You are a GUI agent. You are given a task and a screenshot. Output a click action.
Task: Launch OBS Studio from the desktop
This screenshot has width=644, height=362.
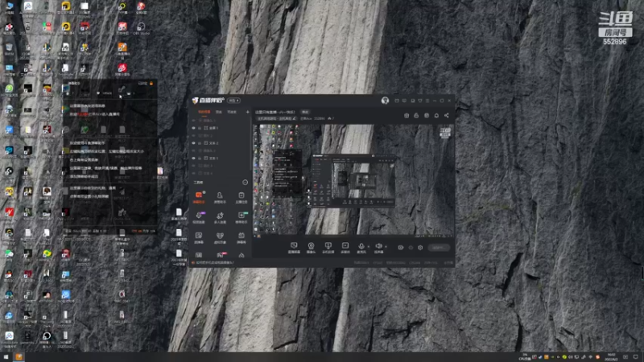click(x=141, y=29)
